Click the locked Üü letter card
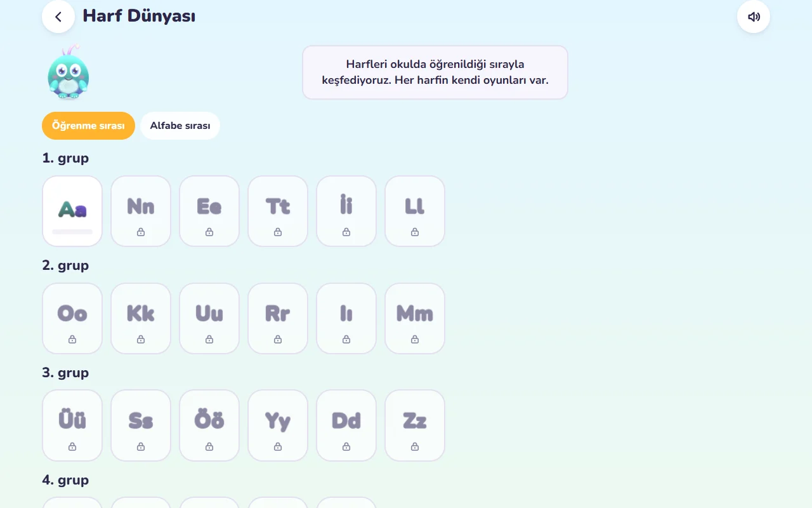The width and height of the screenshot is (812, 508). tap(72, 425)
